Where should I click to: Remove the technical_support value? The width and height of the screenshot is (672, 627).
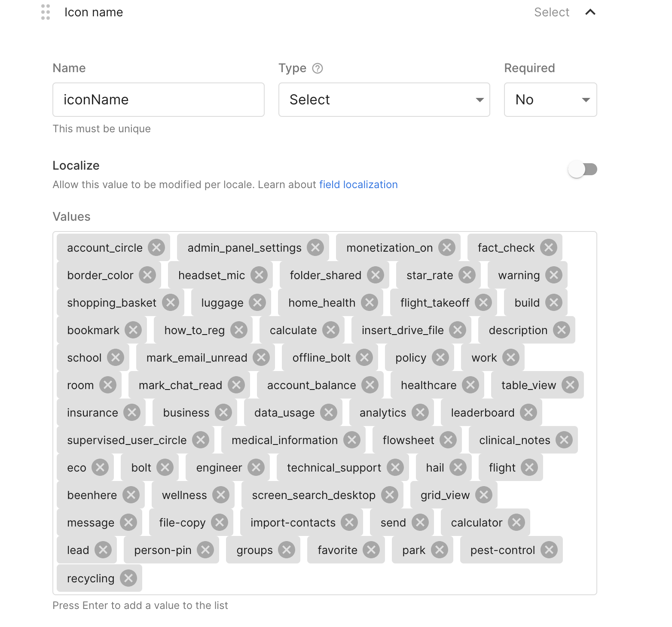(x=395, y=467)
